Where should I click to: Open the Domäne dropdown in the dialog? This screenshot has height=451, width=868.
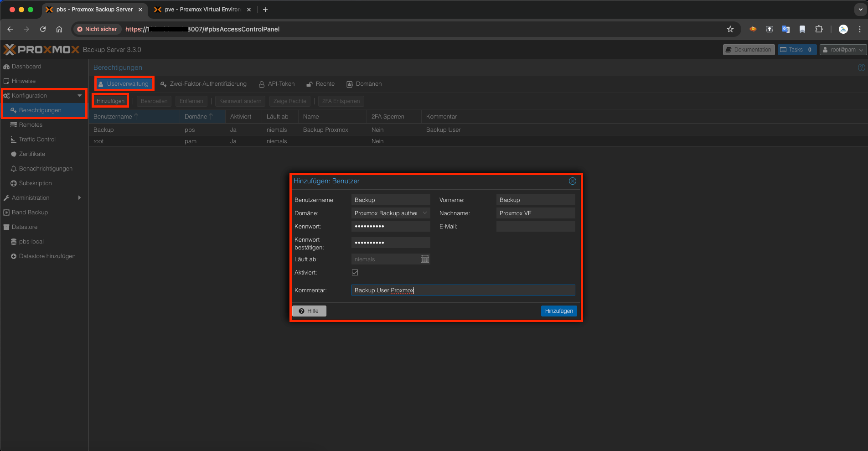click(424, 213)
